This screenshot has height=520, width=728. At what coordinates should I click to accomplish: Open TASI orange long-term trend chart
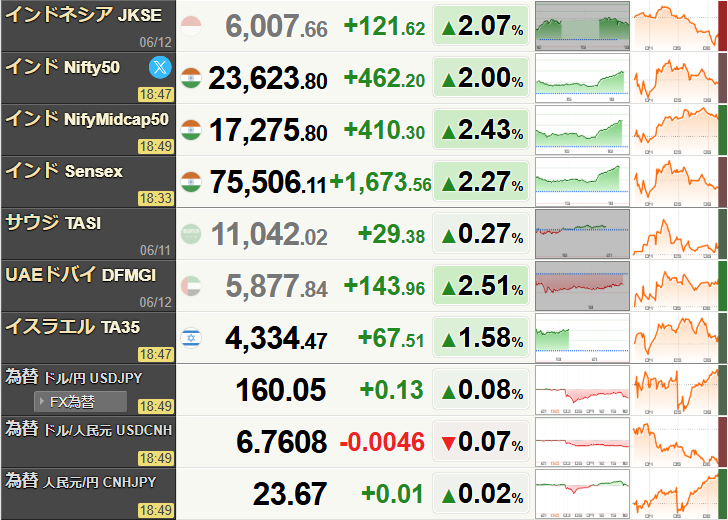point(676,234)
